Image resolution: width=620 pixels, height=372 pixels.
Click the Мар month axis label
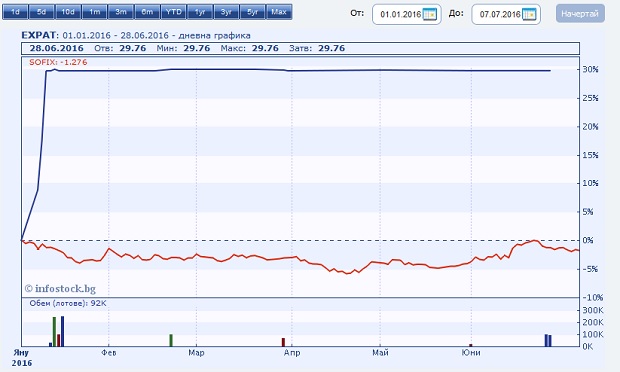[x=196, y=352]
